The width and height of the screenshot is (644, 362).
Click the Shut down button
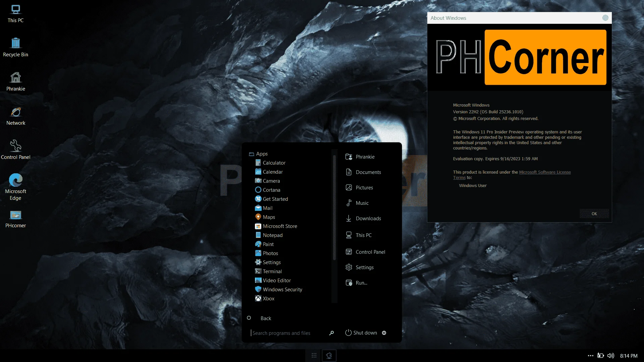tap(361, 333)
